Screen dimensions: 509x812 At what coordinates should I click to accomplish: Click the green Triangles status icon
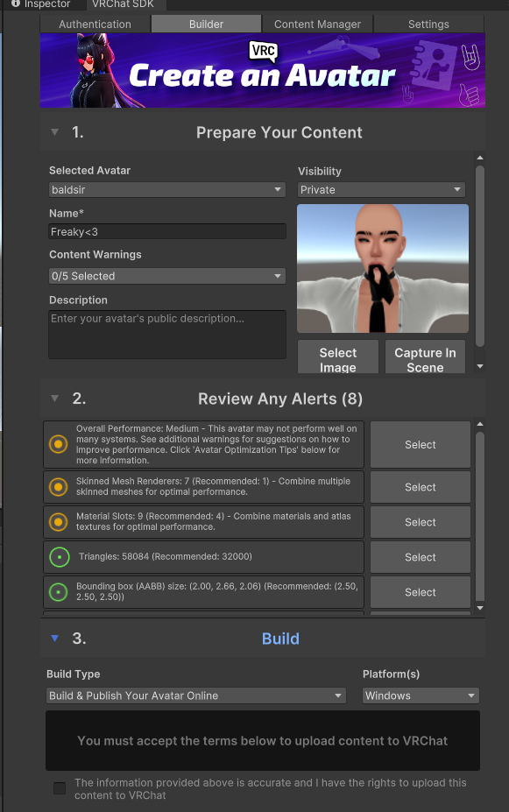pos(59,557)
